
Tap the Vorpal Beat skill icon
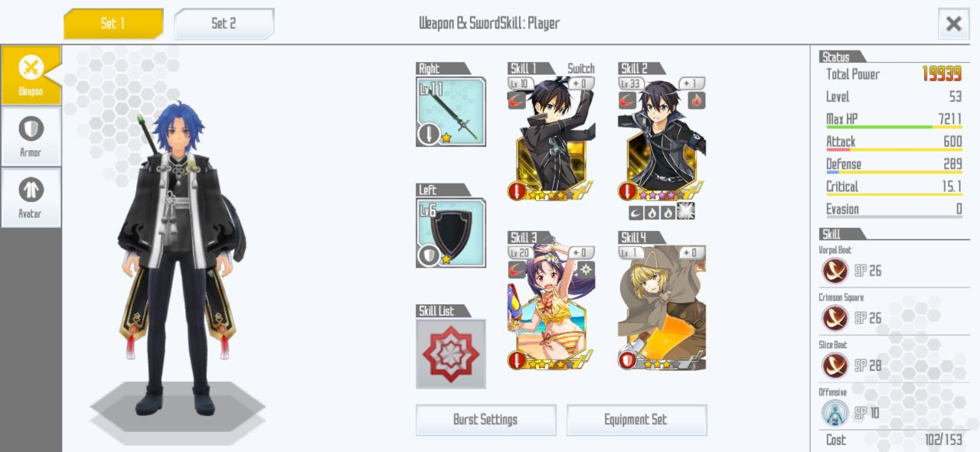point(835,271)
